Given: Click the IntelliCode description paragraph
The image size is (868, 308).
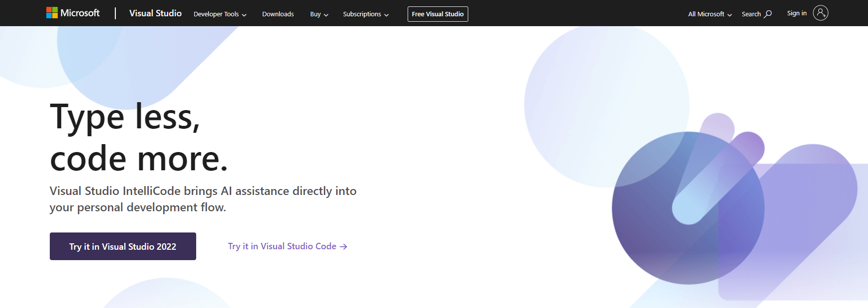Looking at the screenshot, I should coord(203,199).
